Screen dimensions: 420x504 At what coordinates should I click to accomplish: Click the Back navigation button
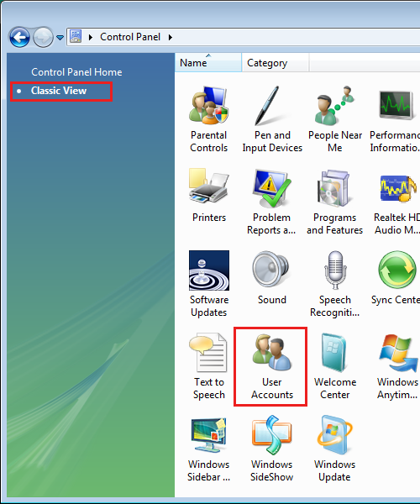19,37
